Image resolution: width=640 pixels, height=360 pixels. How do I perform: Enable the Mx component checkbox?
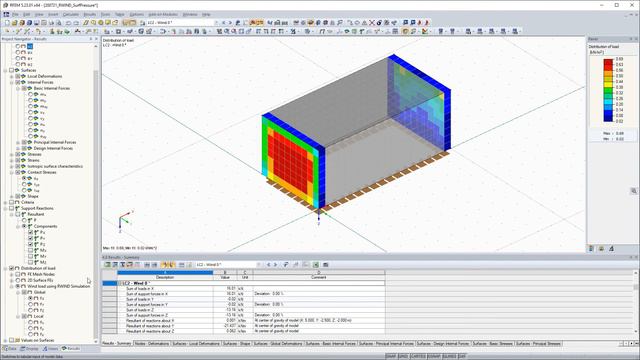pos(31,250)
